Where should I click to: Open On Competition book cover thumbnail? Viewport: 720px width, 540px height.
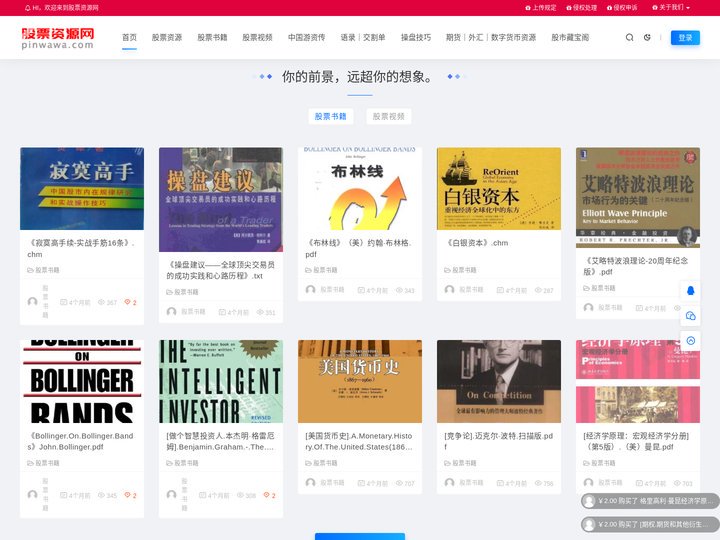[499, 381]
